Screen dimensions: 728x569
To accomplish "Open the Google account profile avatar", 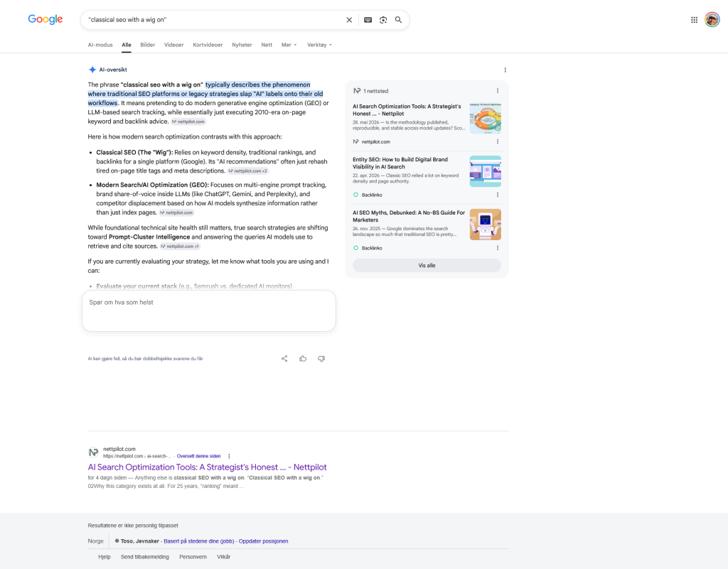I will click(712, 19).
